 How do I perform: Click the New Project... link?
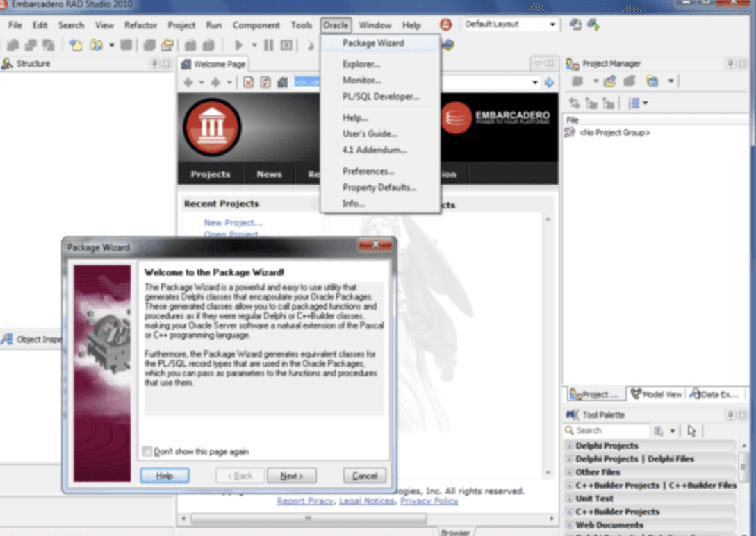tap(233, 222)
